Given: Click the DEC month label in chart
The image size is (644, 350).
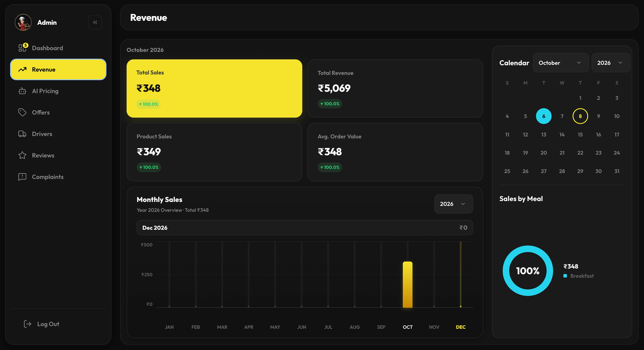Looking at the screenshot, I should (x=460, y=327).
